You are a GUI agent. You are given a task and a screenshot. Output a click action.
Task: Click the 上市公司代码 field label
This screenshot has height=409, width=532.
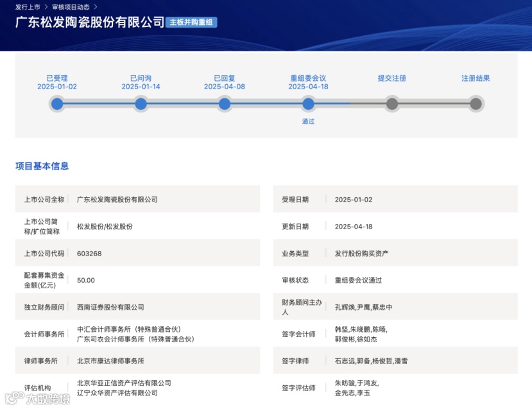pos(44,254)
